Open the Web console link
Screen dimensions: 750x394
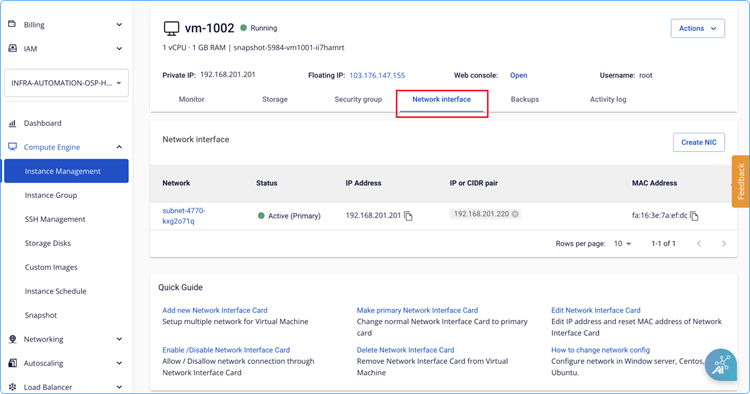click(x=518, y=76)
